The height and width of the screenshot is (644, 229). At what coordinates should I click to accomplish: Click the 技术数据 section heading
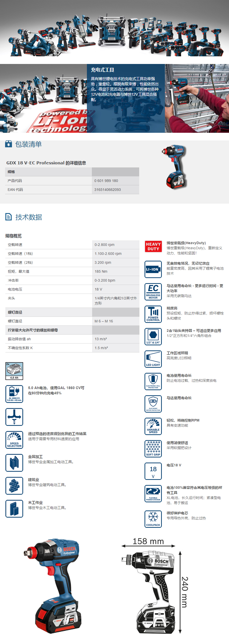tap(29, 217)
